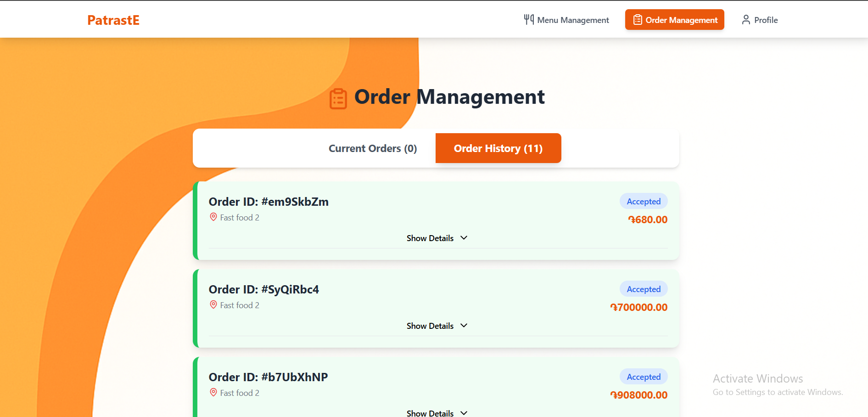Image resolution: width=868 pixels, height=417 pixels.
Task: Toggle the Accepted badge on order #b7UbXhNP
Action: [643, 376]
